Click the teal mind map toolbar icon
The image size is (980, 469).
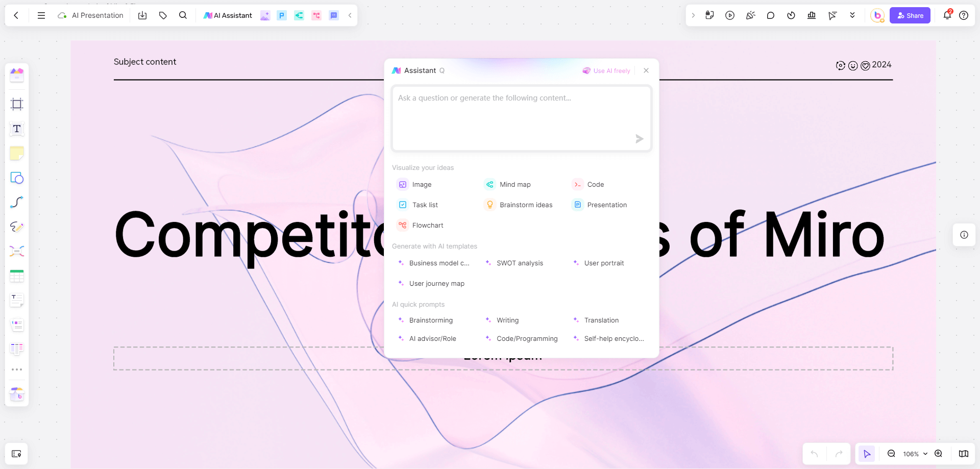pos(299,15)
